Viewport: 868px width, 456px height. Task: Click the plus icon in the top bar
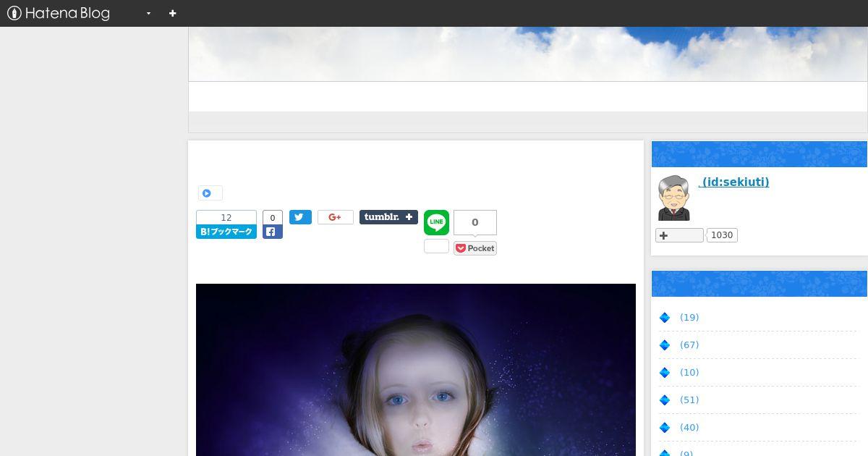(x=172, y=13)
